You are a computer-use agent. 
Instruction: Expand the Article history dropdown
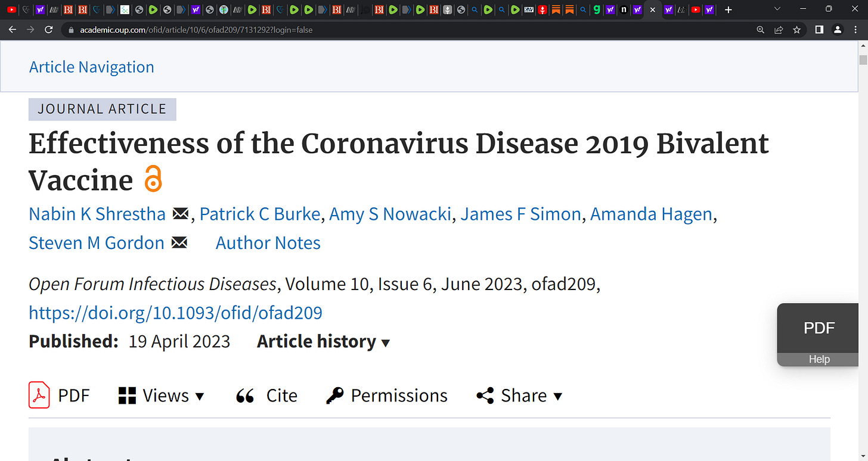(323, 341)
